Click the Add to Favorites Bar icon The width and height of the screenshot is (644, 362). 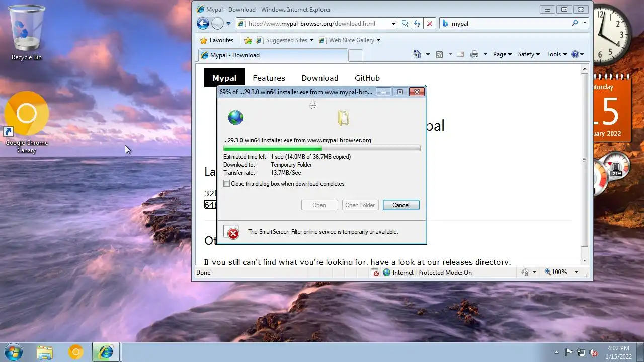248,40
